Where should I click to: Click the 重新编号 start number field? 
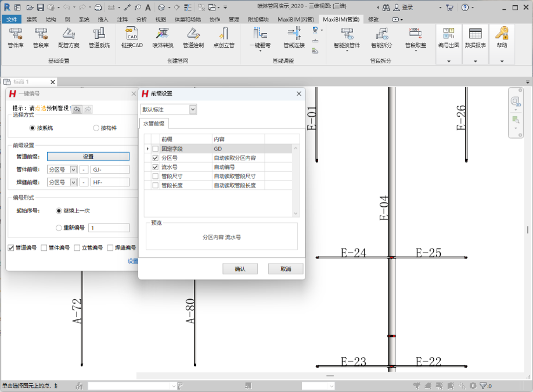tap(109, 228)
